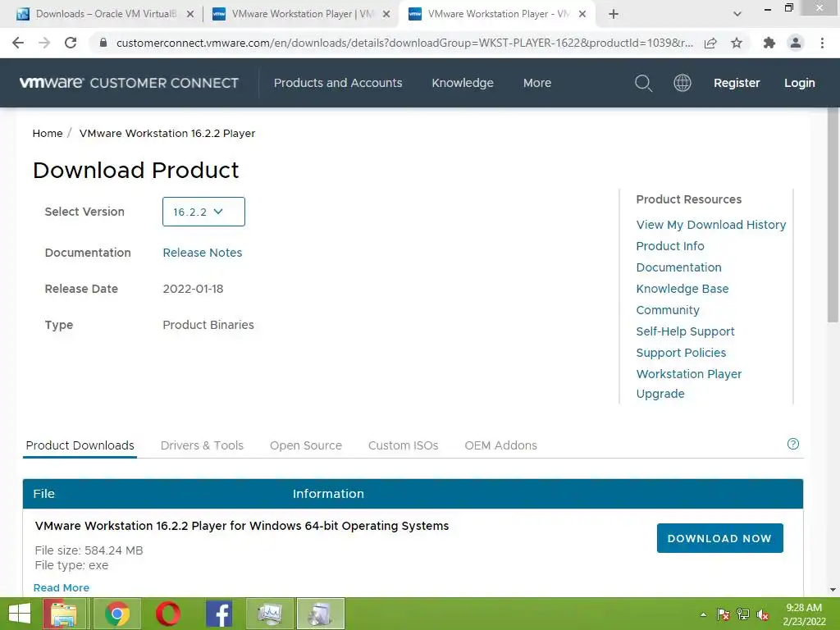This screenshot has width=840, height=630.
Task: Open Self-Help Support link
Action: 685,331
